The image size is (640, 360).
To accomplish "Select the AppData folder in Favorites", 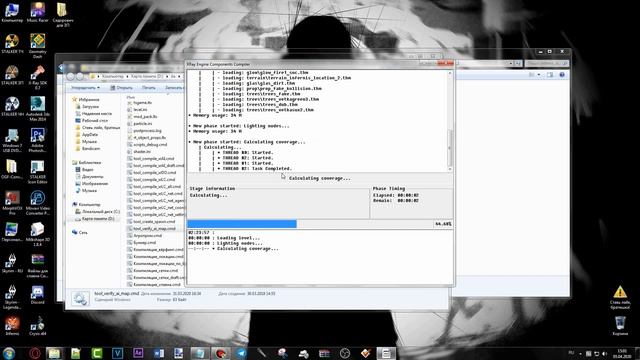I will [87, 135].
